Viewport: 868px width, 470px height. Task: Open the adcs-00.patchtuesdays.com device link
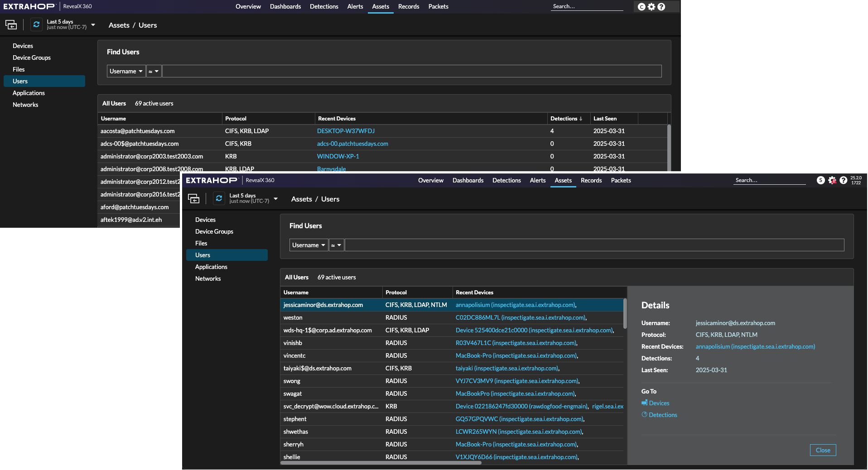352,144
